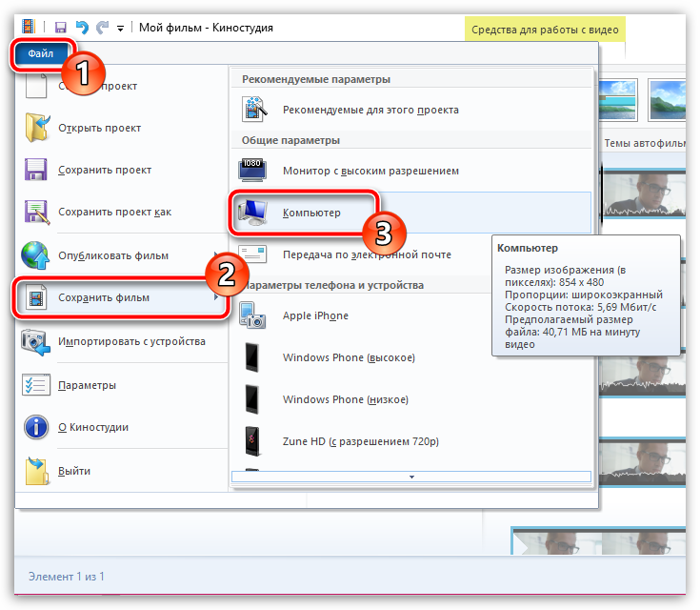Click the Windows Phone (высокое) phone icon
The image size is (700, 610).
(252, 357)
